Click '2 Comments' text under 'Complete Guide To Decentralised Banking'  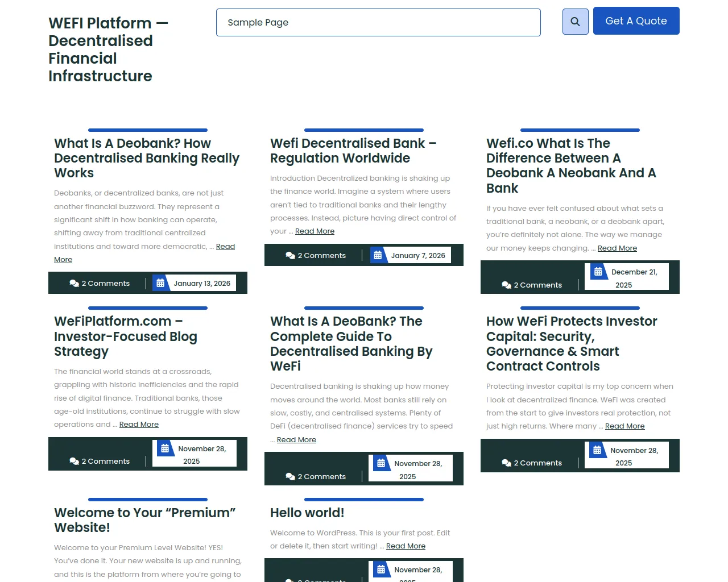point(322,476)
